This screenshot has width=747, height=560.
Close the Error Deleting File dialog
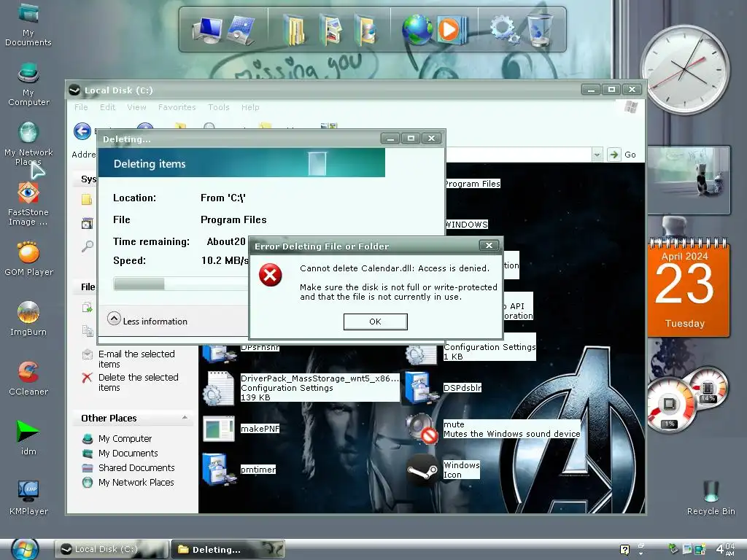click(x=489, y=245)
